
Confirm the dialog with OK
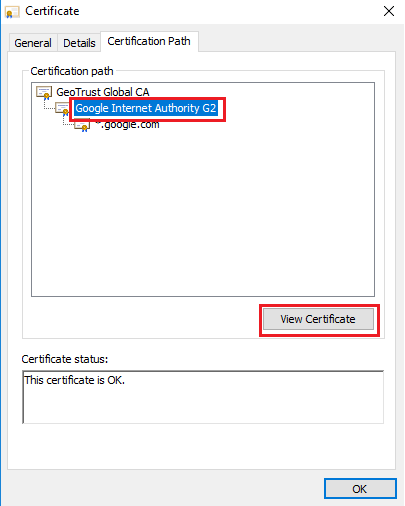click(360, 489)
